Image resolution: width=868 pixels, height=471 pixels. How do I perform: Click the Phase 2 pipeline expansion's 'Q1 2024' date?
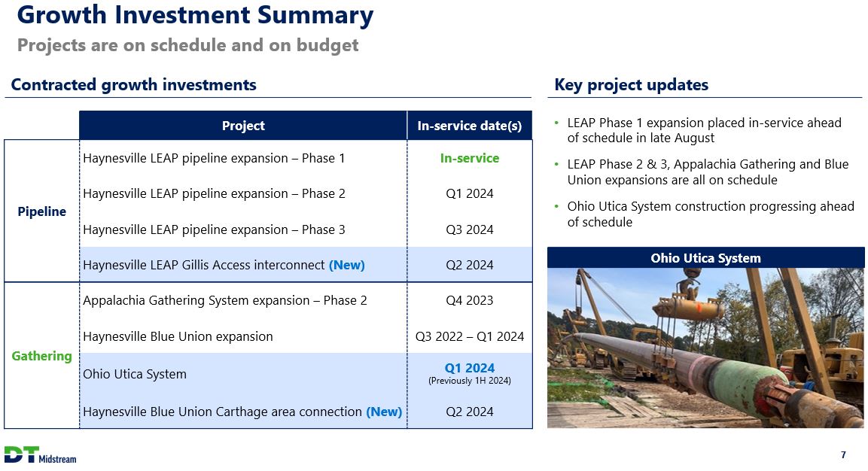click(470, 193)
